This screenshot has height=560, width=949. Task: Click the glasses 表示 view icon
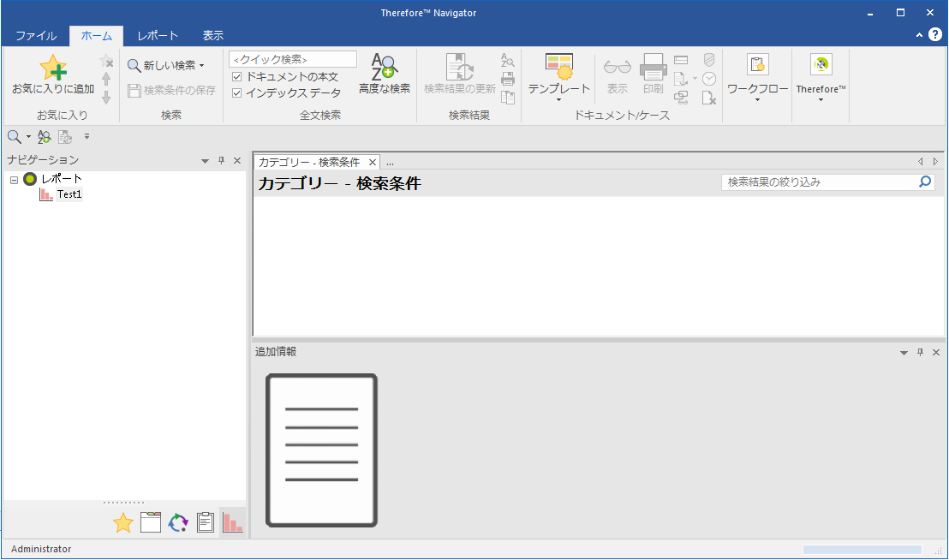coord(618,67)
